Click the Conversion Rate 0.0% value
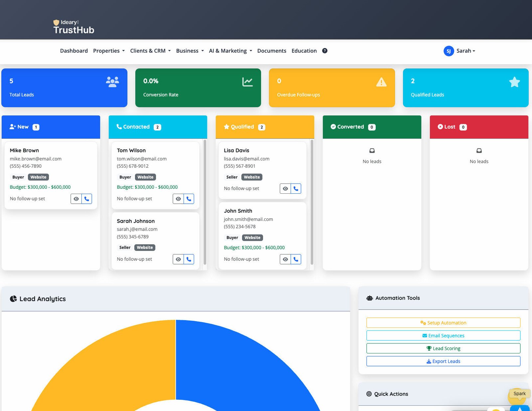This screenshot has width=532, height=411. (x=151, y=81)
